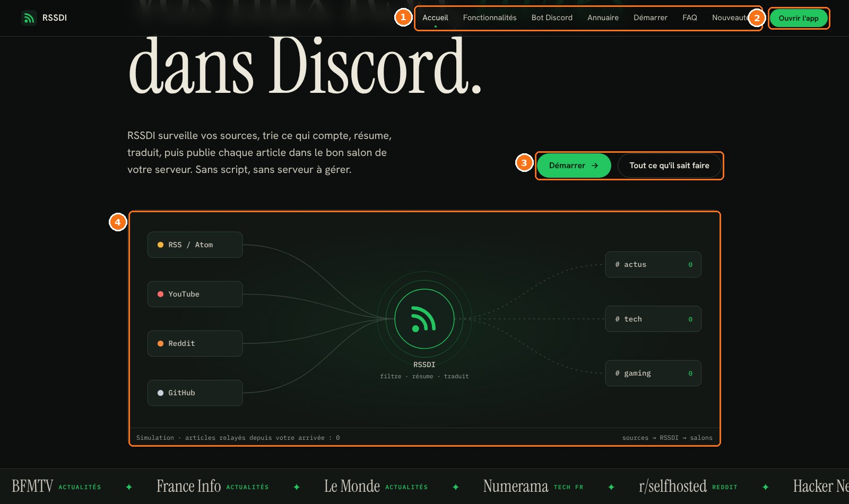Click 'sources → RSSDI → salons' caption
Screen dimensions: 849x504
point(667,438)
